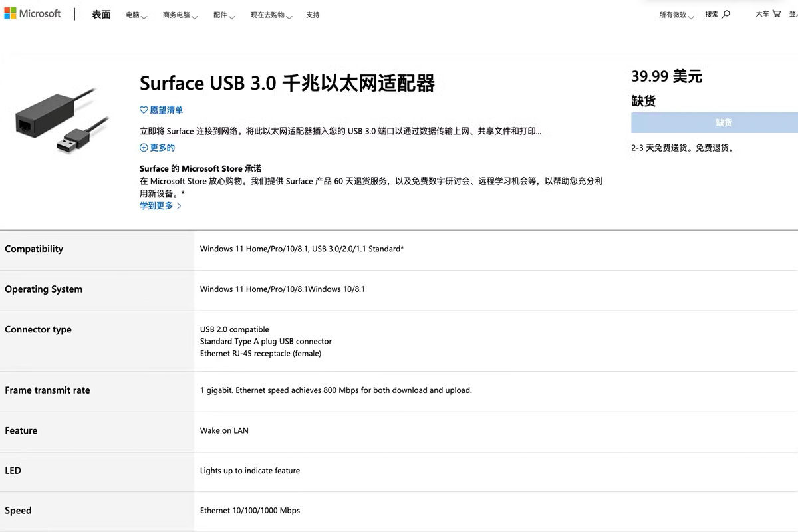Click the 登入 sign-in link
The width and height of the screenshot is (798, 532).
click(793, 14)
